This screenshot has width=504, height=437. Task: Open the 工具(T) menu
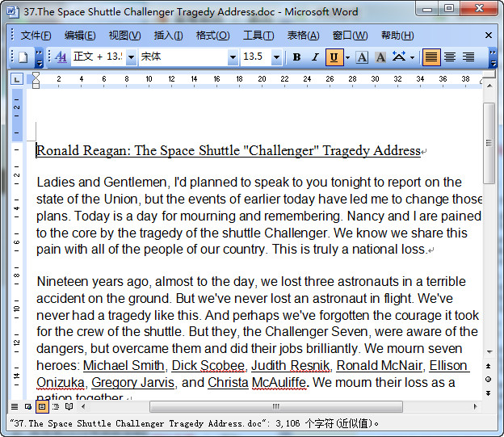pos(258,36)
